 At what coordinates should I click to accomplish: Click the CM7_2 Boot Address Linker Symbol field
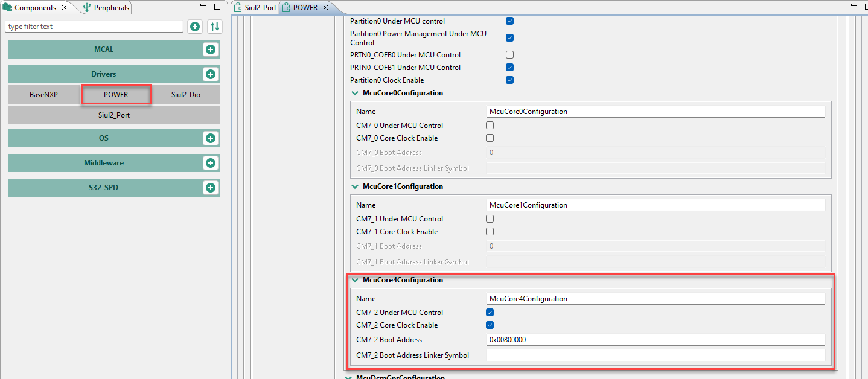point(656,355)
